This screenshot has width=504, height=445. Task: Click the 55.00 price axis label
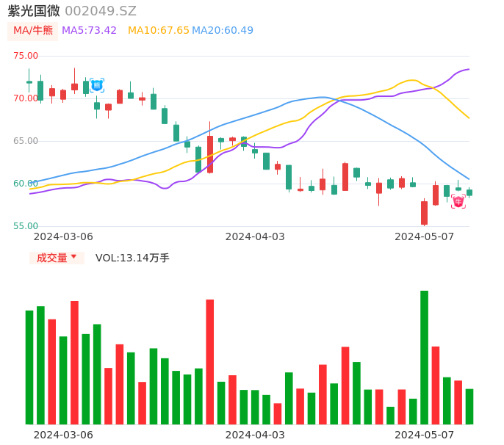[x=26, y=226]
